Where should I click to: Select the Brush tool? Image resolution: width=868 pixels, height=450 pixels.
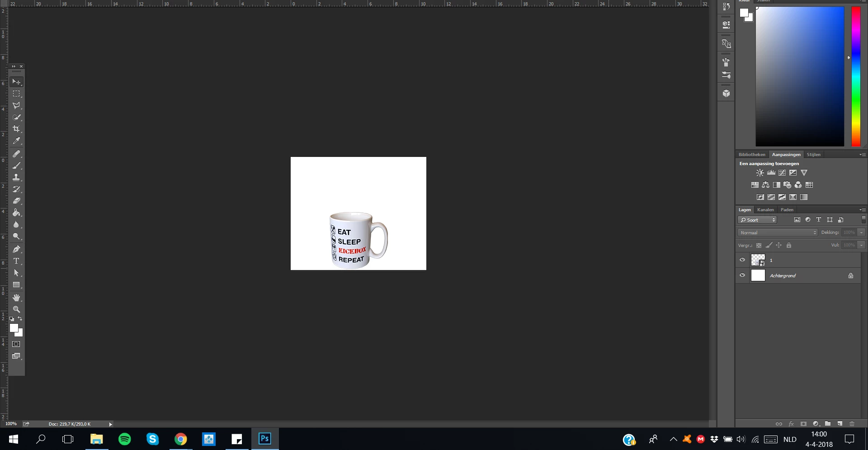[16, 166]
